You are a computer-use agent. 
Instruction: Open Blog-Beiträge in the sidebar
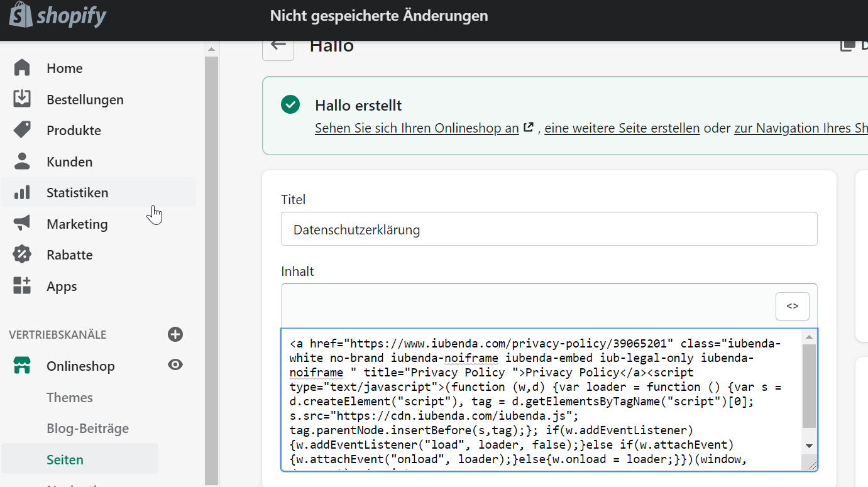point(87,429)
